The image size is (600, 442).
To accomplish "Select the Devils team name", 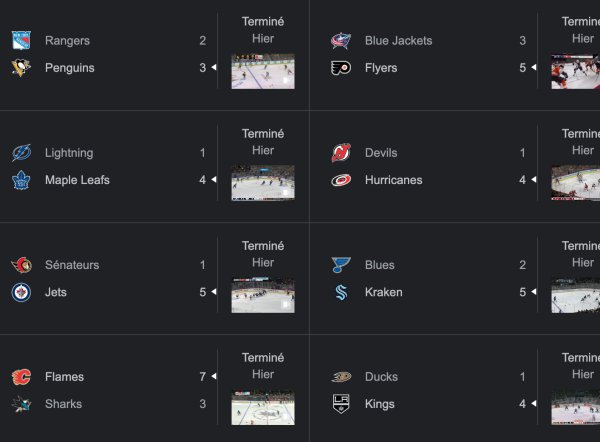I will click(381, 153).
